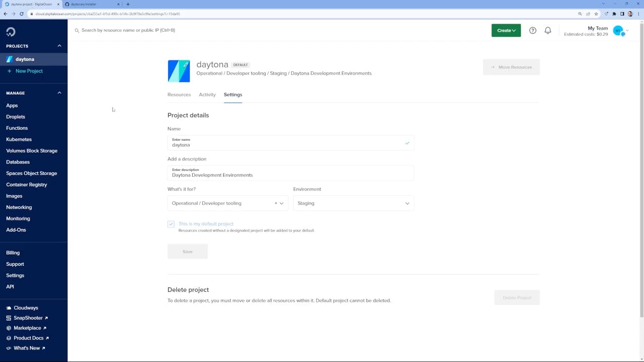The image size is (644, 362).
Task: Expand the My Team account chevron
Action: click(x=627, y=31)
